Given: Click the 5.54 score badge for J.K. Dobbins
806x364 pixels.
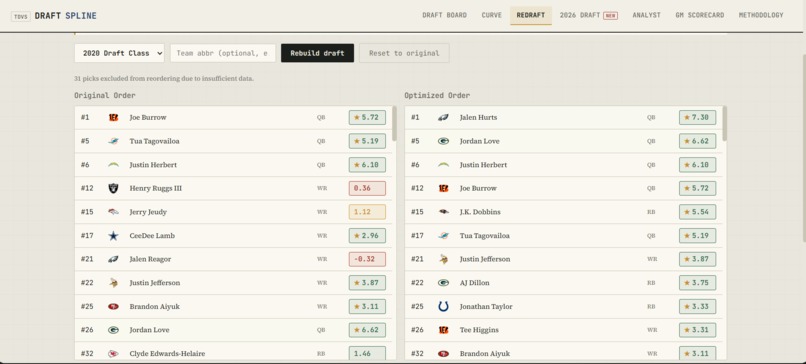Looking at the screenshot, I should pos(697,212).
